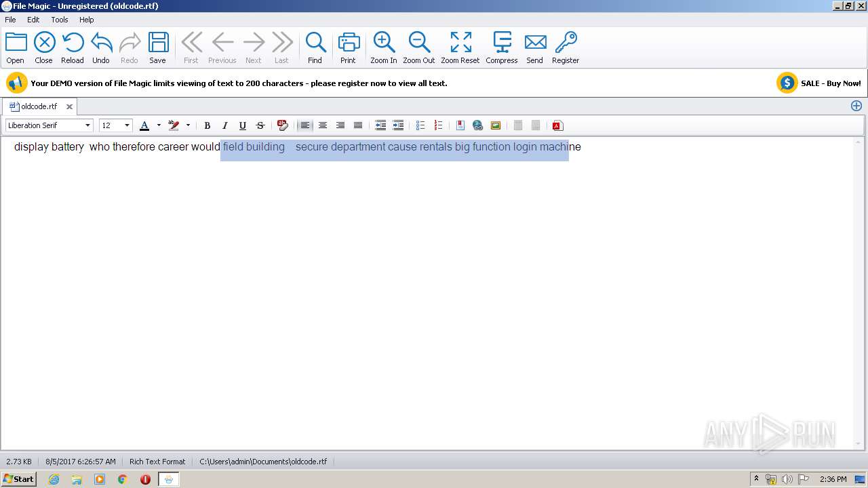Image resolution: width=868 pixels, height=488 pixels.
Task: Insert an image
Action: coord(496,125)
